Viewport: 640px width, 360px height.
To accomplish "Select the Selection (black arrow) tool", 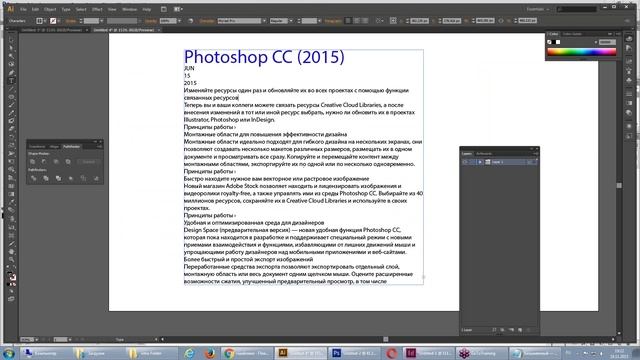I will [11, 40].
